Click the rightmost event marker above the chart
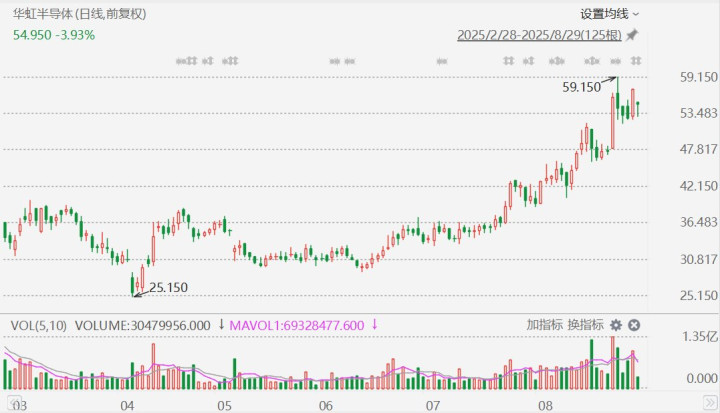 click(x=635, y=62)
